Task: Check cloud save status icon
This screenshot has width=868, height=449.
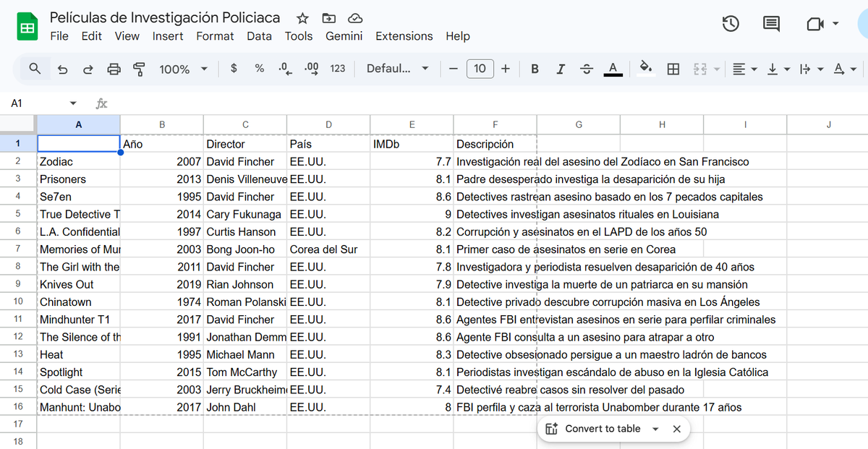Action: point(354,18)
